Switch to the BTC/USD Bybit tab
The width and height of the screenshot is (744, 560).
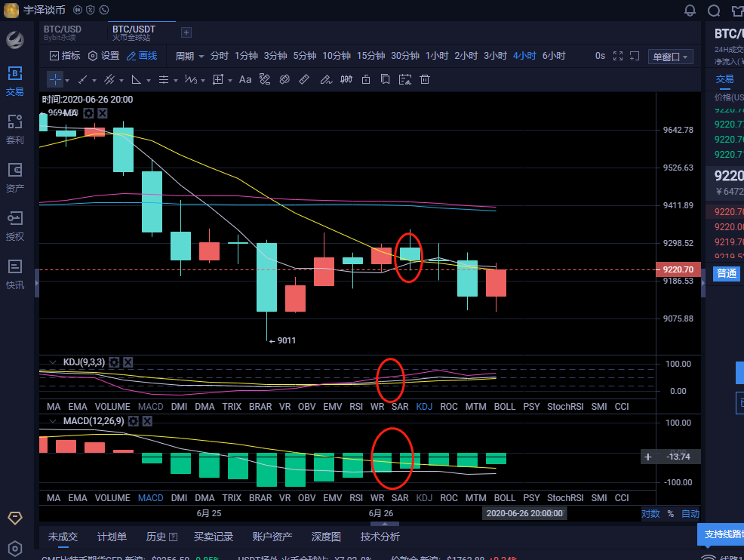(x=63, y=32)
